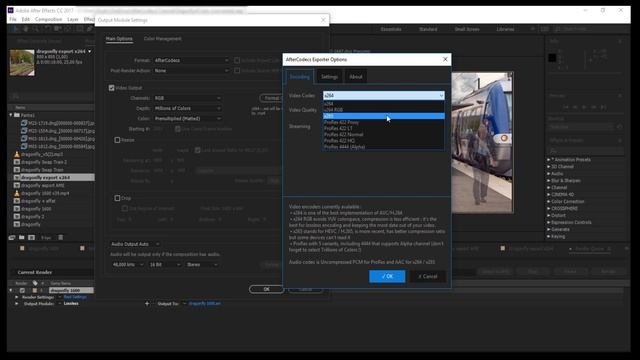Expand Animation Presets in Effects panel
Screen dimensions: 640x360
click(549, 160)
